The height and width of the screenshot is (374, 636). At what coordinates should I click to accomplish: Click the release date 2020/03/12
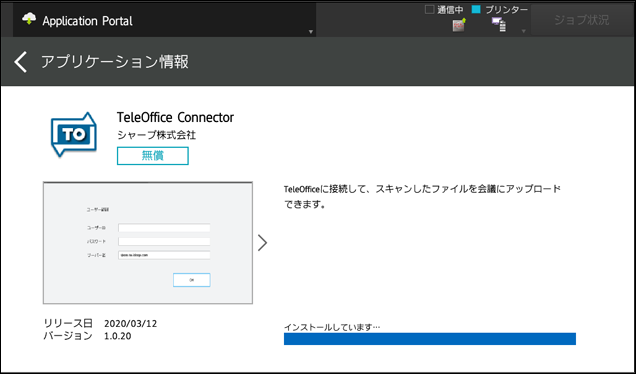(131, 324)
